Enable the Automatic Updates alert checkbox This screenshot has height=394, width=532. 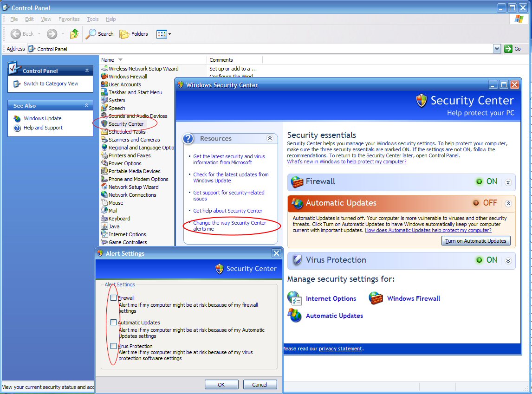[x=113, y=322]
